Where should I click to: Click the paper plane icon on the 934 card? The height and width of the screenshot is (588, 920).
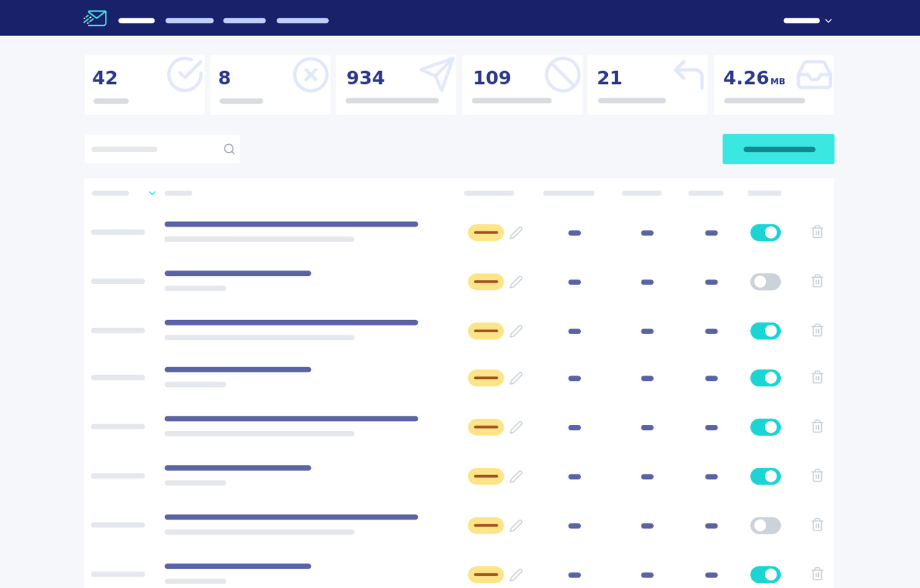click(x=437, y=74)
